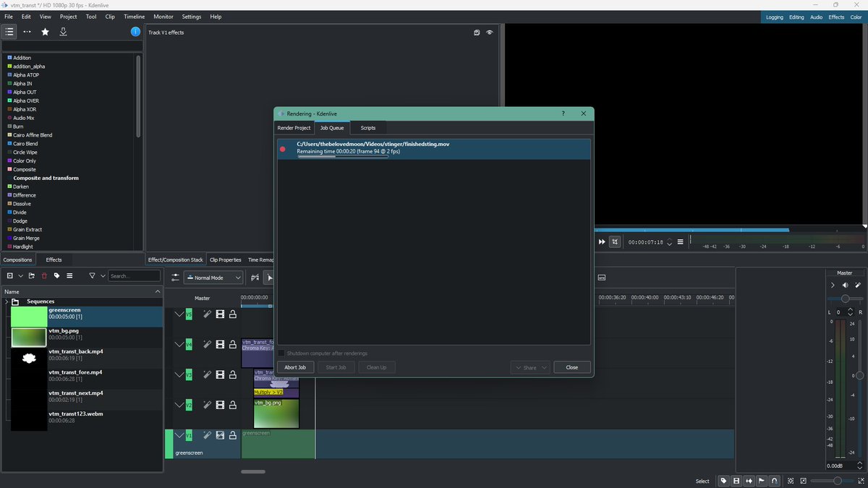
Task: Collapse track V2 with its chevron
Action: pyautogui.click(x=179, y=405)
